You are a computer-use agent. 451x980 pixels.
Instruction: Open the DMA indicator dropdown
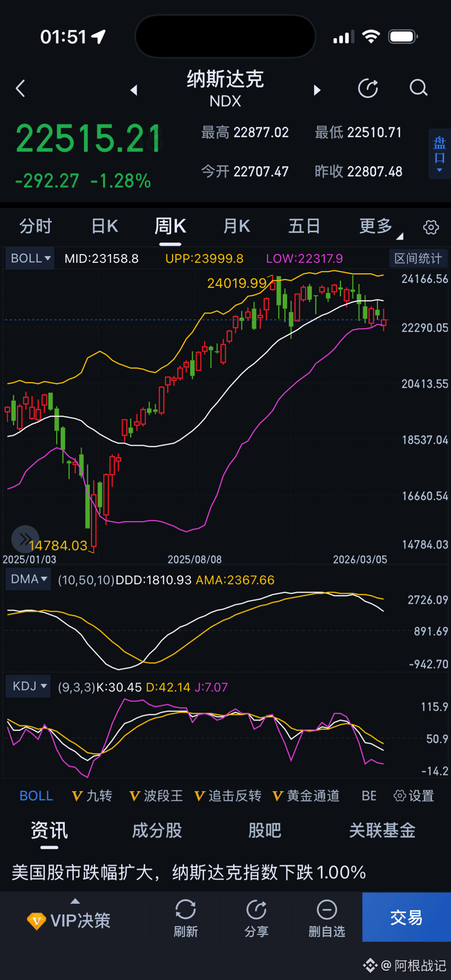28,579
